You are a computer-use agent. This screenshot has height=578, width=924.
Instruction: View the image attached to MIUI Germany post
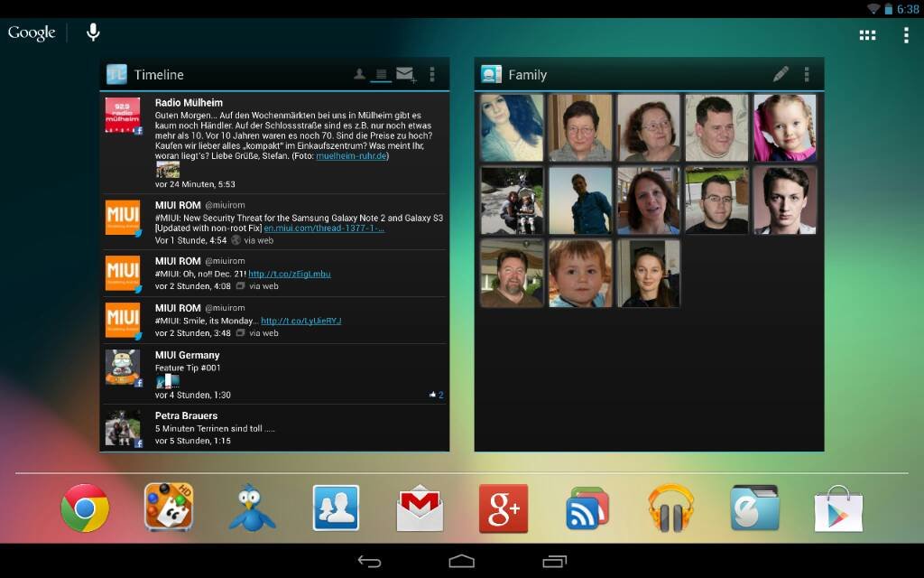pyautogui.click(x=167, y=380)
